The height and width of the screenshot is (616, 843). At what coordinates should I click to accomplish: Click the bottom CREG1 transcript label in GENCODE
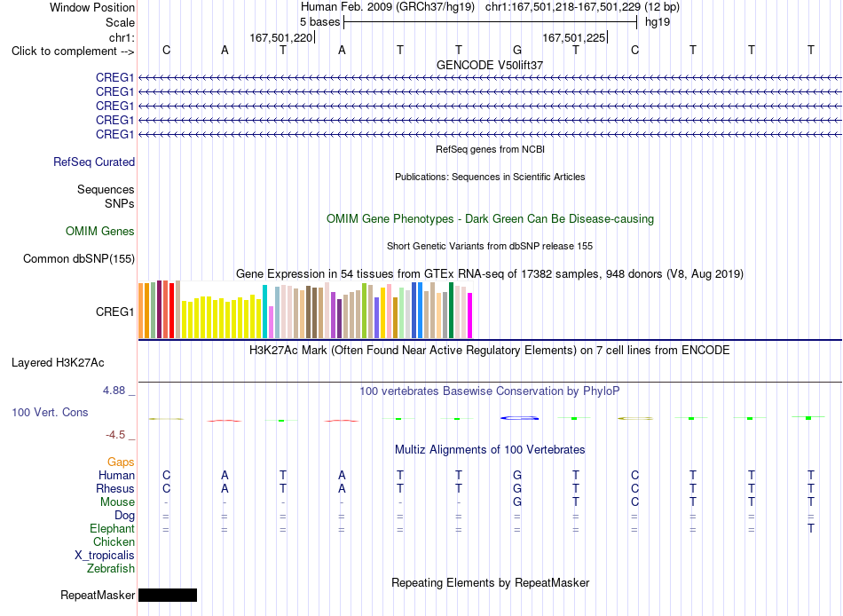pos(115,135)
